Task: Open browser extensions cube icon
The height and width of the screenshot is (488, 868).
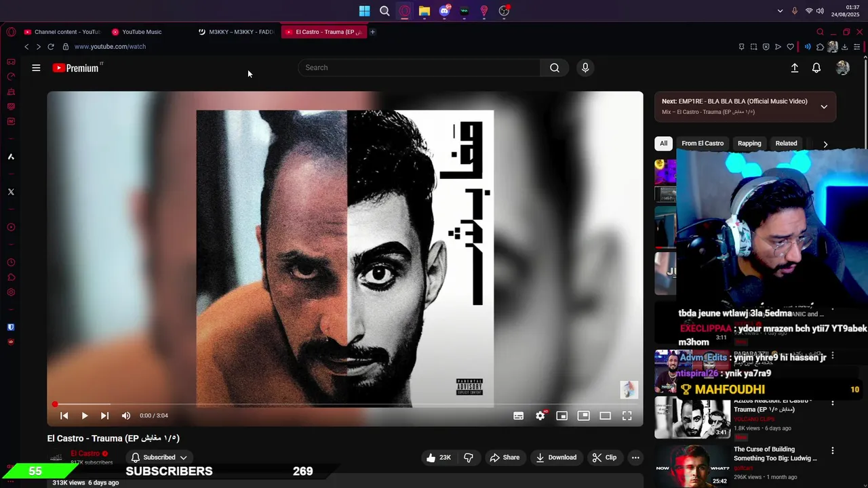Action: pyautogui.click(x=820, y=47)
